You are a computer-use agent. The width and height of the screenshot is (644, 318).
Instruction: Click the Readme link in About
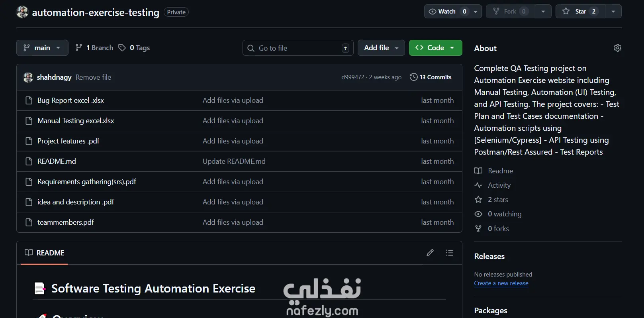[x=500, y=171]
